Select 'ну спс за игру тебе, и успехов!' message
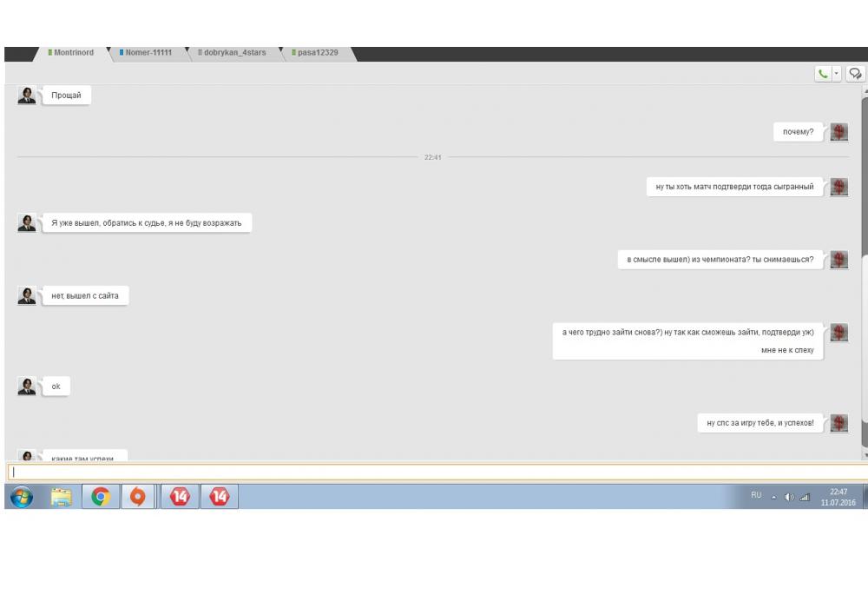 click(x=760, y=422)
